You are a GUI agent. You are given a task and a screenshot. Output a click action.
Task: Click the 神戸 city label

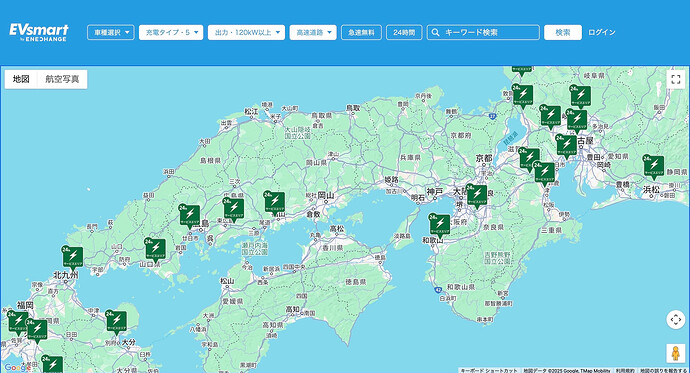pyautogui.click(x=434, y=191)
